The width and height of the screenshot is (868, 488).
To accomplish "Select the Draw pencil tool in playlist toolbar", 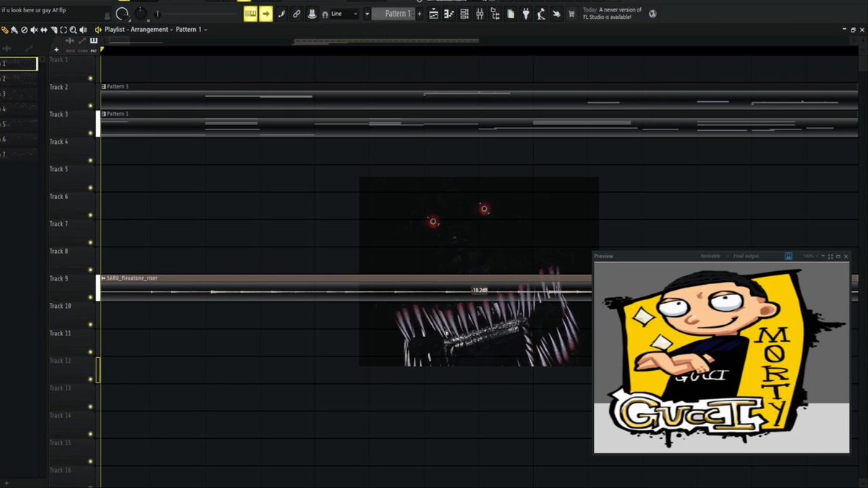I will pos(5,30).
